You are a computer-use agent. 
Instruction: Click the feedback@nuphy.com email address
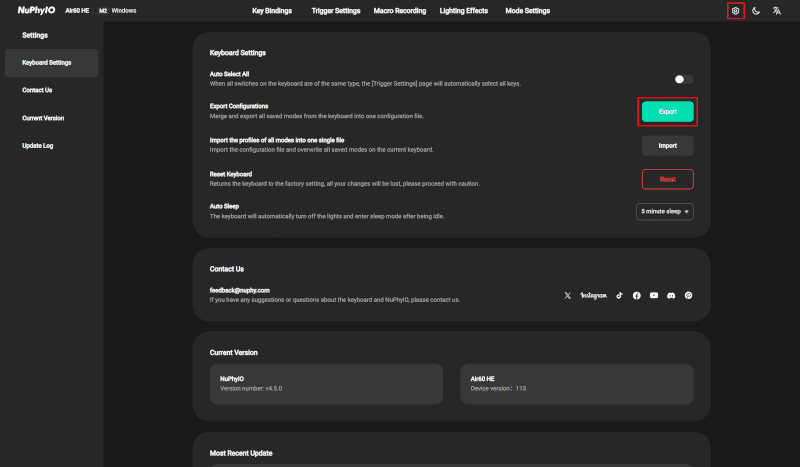click(x=239, y=290)
